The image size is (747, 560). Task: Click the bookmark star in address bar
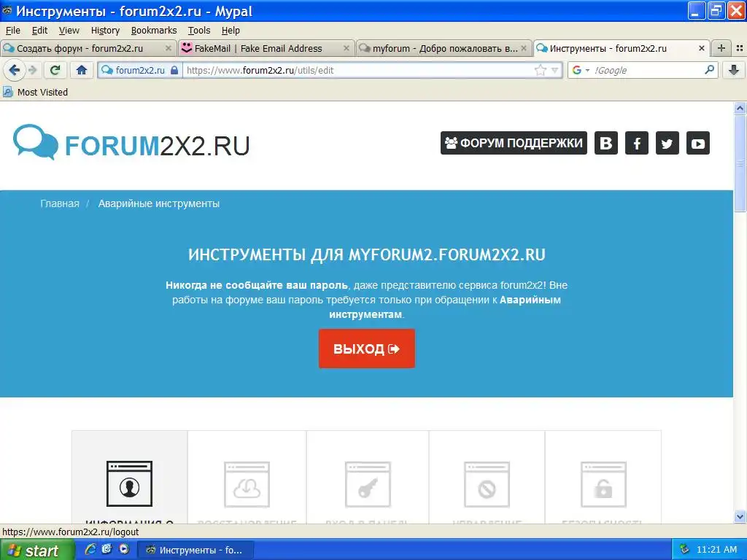(541, 71)
